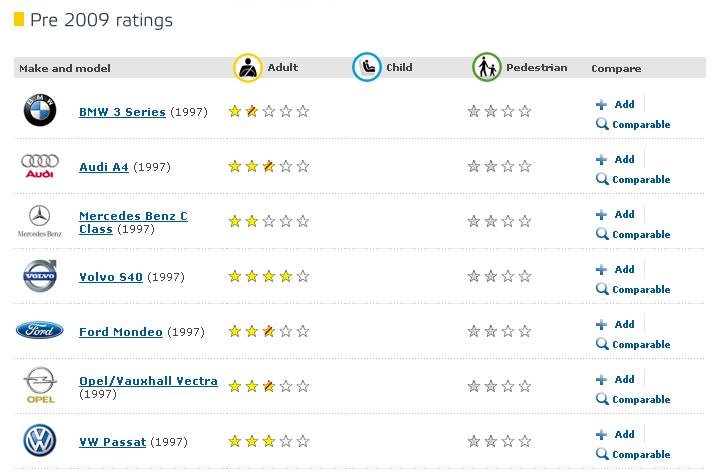Click the VW logo icon

pyautogui.click(x=40, y=441)
